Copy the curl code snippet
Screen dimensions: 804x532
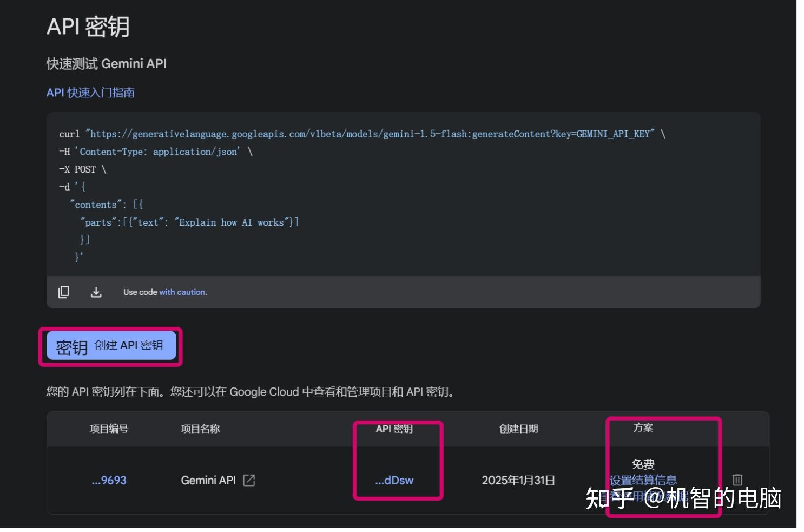tap(64, 292)
